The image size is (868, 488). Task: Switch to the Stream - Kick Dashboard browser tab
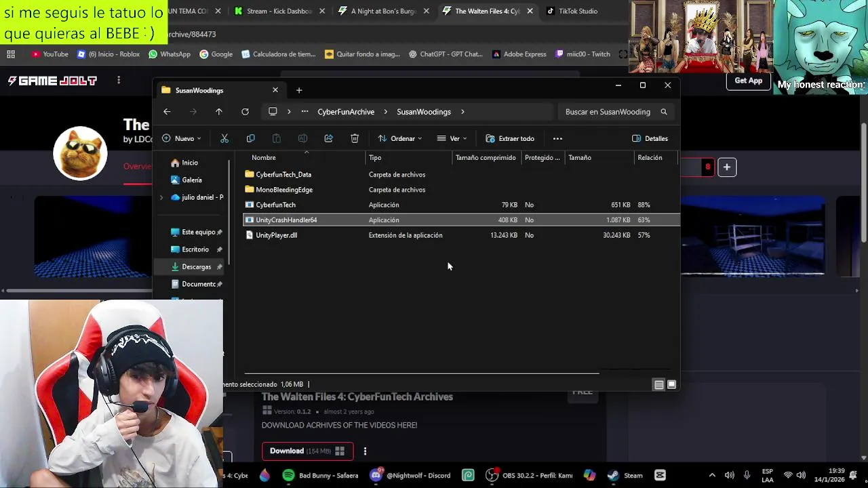coord(279,11)
